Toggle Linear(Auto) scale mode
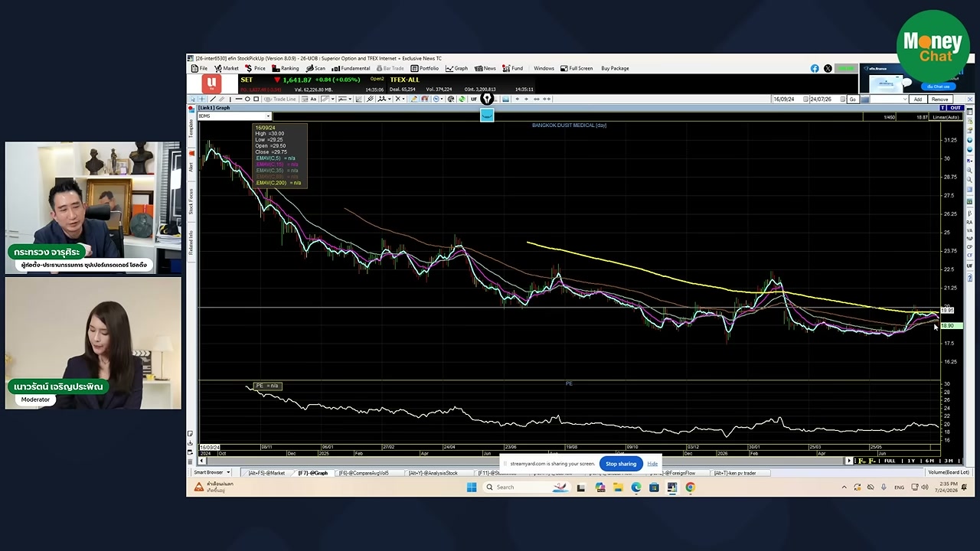This screenshot has width=980, height=551. (946, 117)
